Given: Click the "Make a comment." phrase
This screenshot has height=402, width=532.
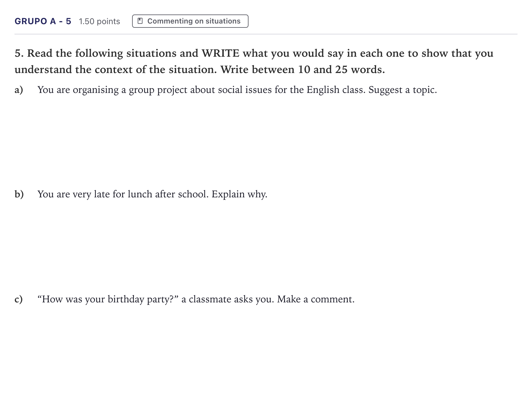Looking at the screenshot, I should 316,299.
